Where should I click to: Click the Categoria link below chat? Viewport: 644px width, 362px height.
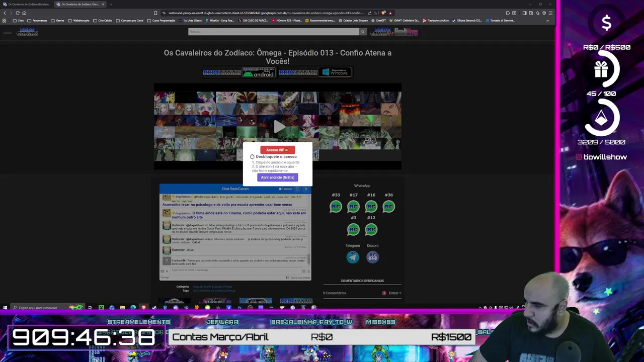coord(212,287)
